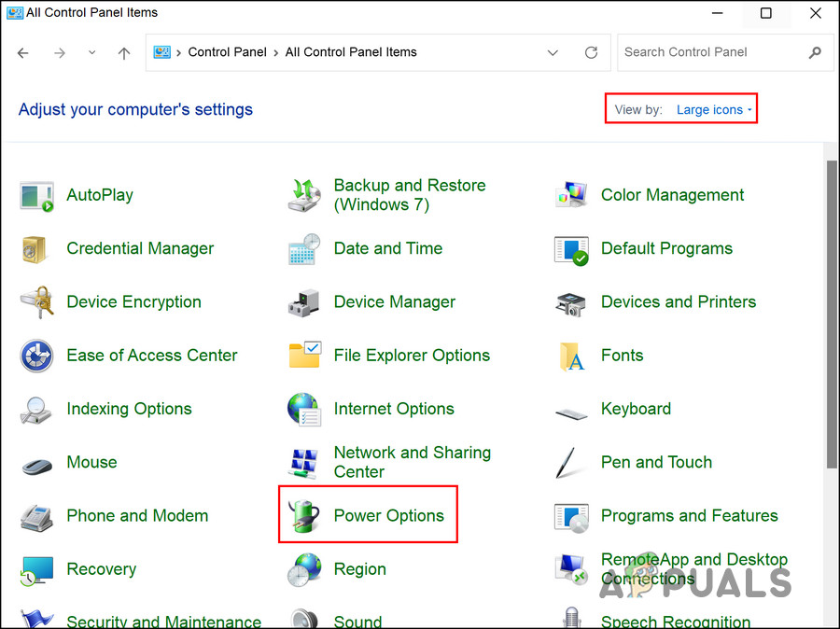Screen dimensions: 840x629
Task: Open the Sound control panel
Action: (357, 619)
